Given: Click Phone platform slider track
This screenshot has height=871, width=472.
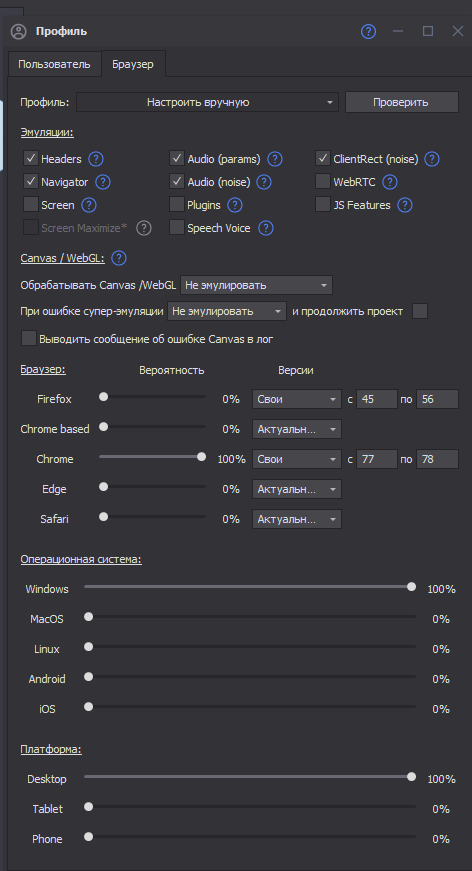Looking at the screenshot, I should (x=250, y=837).
